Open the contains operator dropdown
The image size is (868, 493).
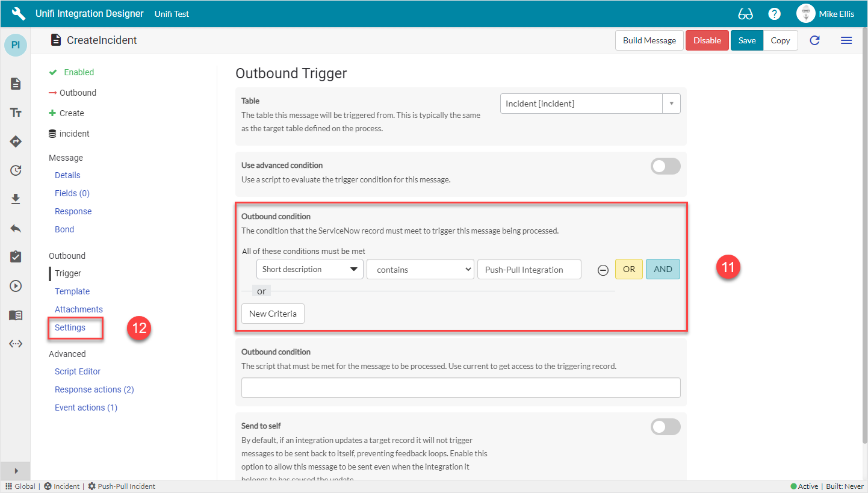tap(420, 269)
